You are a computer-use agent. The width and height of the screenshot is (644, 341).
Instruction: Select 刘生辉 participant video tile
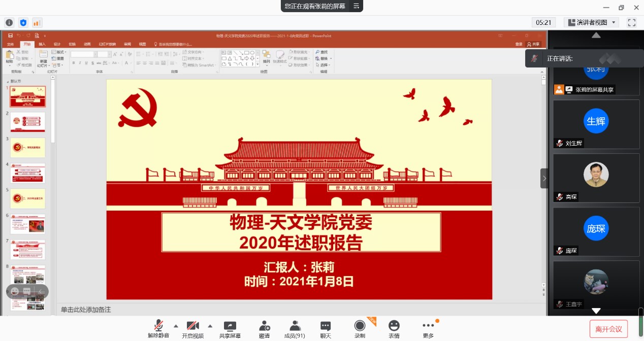pos(596,124)
